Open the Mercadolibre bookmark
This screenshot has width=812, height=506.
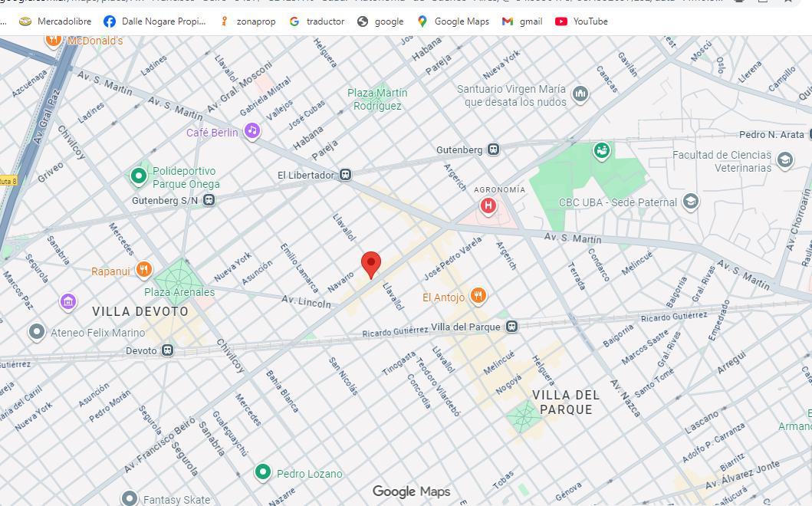(x=55, y=21)
